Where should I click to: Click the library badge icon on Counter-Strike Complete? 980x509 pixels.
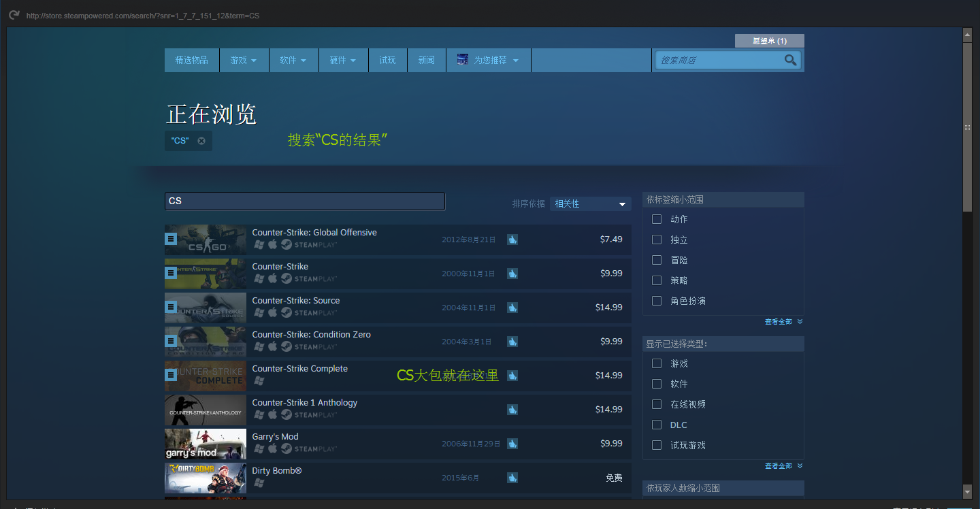tap(171, 375)
